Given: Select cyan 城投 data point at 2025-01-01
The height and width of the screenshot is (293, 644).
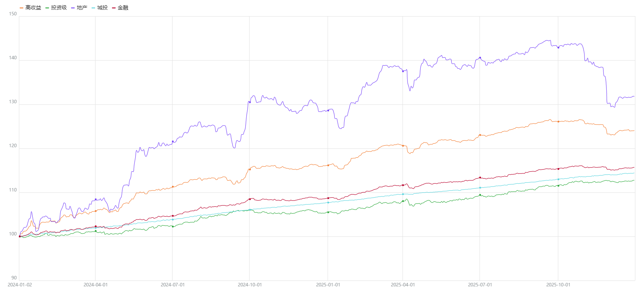Looking at the screenshot, I should coord(328,203).
